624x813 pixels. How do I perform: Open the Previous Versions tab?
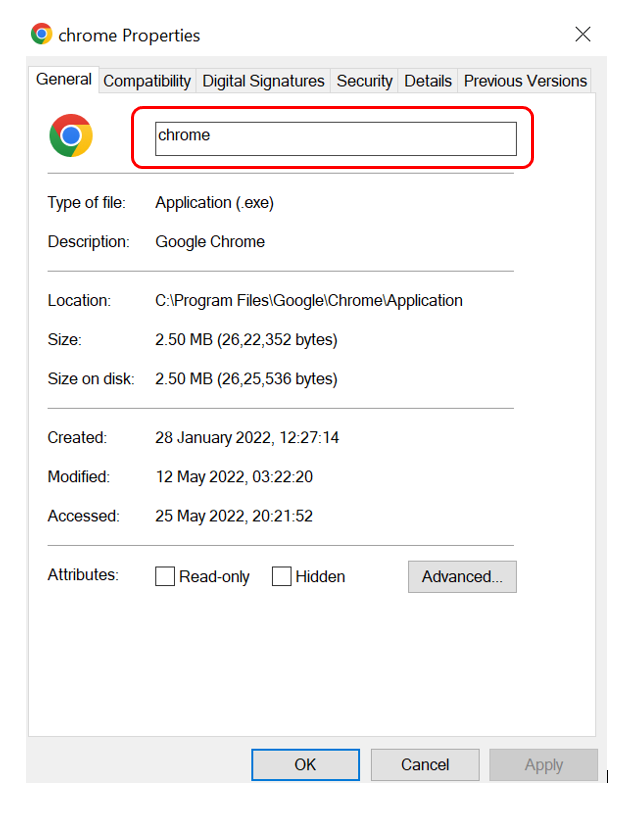(525, 81)
